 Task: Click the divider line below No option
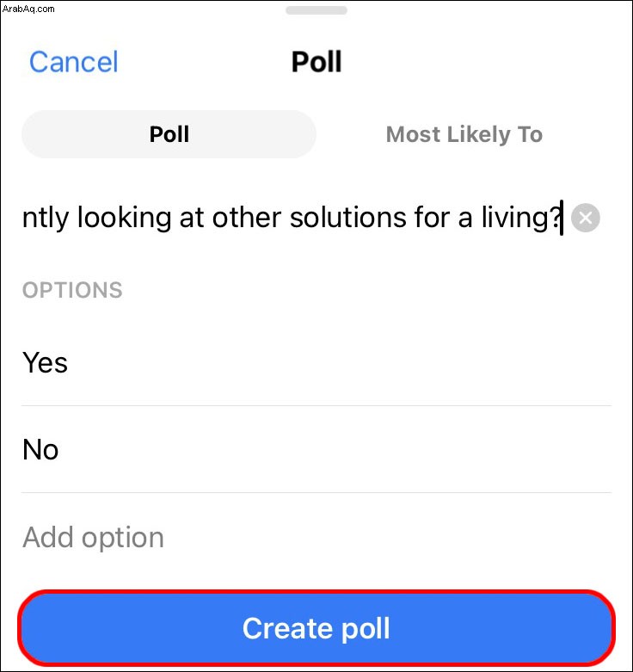tap(316, 492)
